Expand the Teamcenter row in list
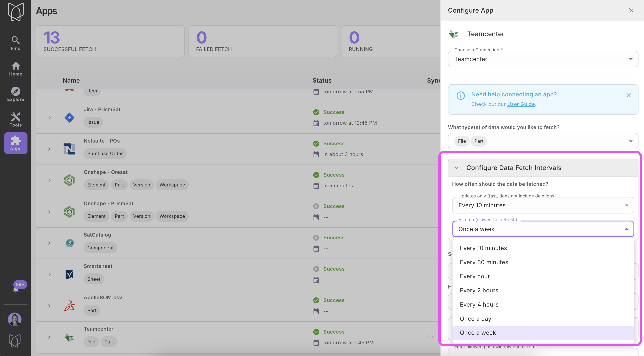Viewport: 644px width, 356px height. pos(49,337)
